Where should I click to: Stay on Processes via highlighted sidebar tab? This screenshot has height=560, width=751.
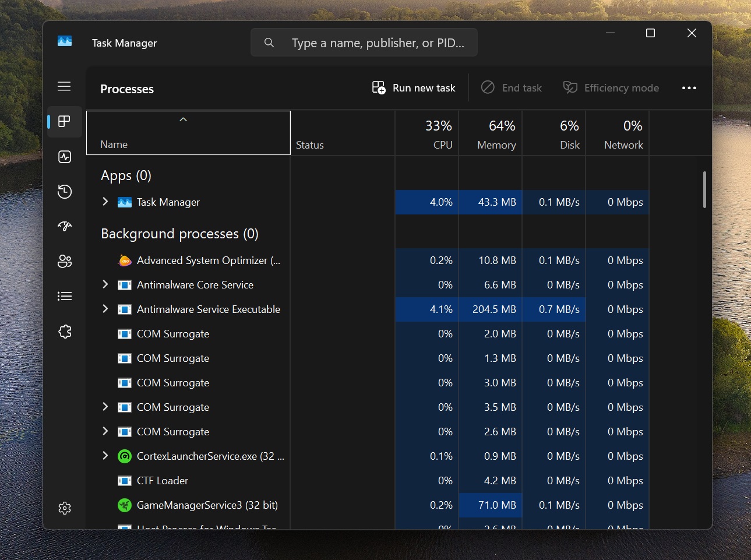(x=64, y=122)
